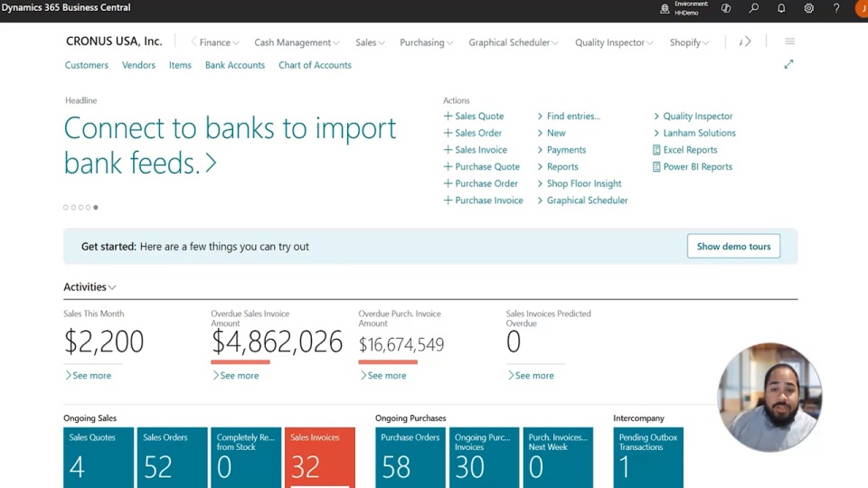Click the expand page icon
This screenshot has width=868, height=488.
tap(788, 64)
